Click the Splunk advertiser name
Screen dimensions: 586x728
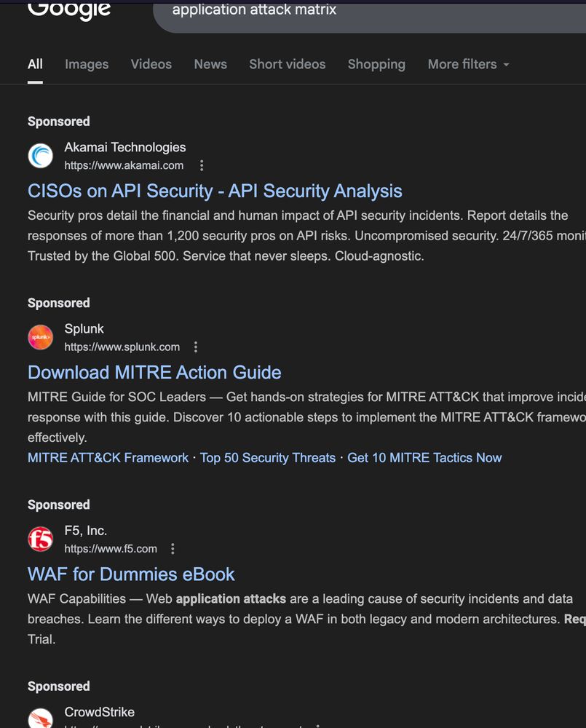click(84, 329)
